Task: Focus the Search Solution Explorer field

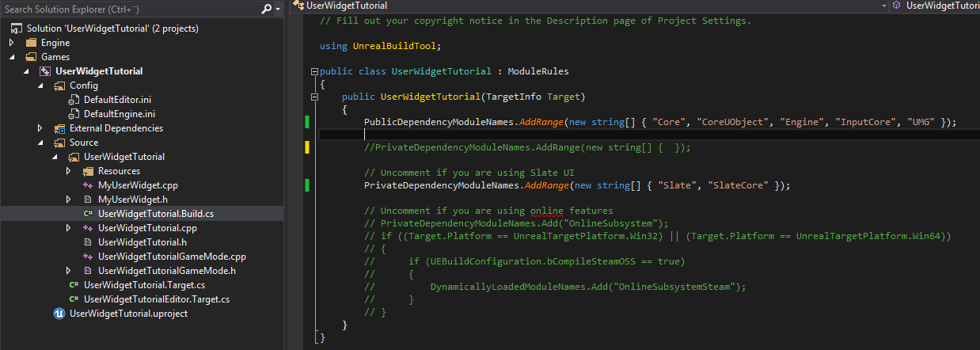Action: tap(131, 10)
